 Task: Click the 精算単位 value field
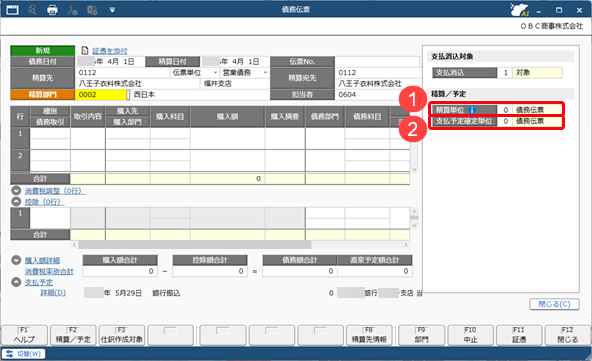coord(538,110)
